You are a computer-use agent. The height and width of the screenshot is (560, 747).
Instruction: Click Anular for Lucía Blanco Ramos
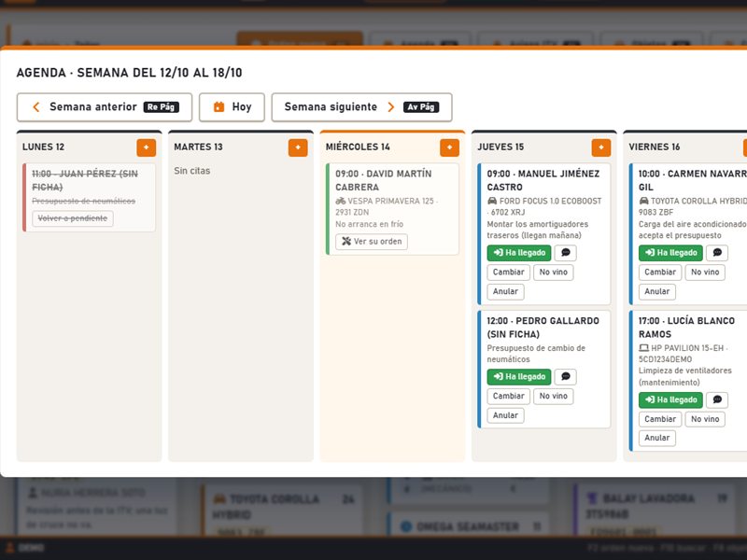[657, 438]
